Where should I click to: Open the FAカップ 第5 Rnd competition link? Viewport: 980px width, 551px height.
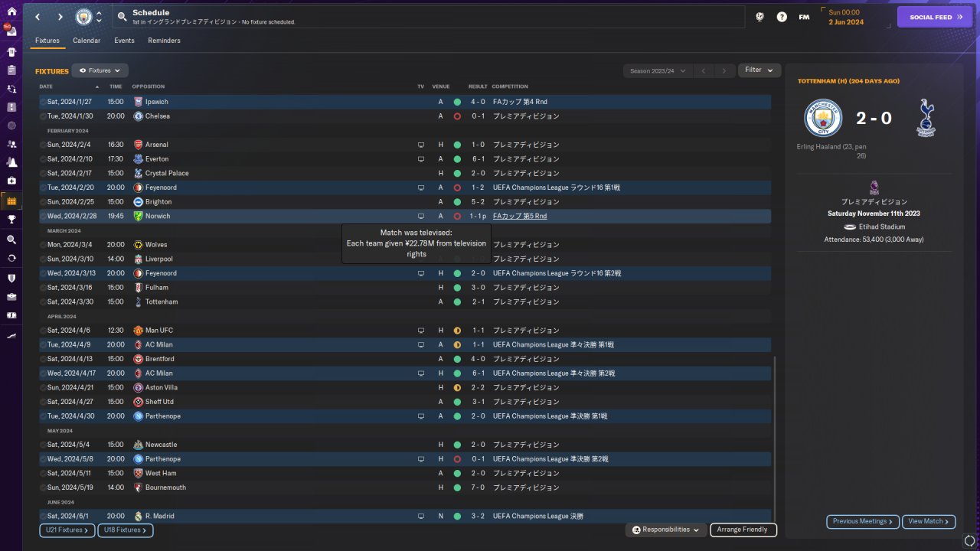click(520, 217)
